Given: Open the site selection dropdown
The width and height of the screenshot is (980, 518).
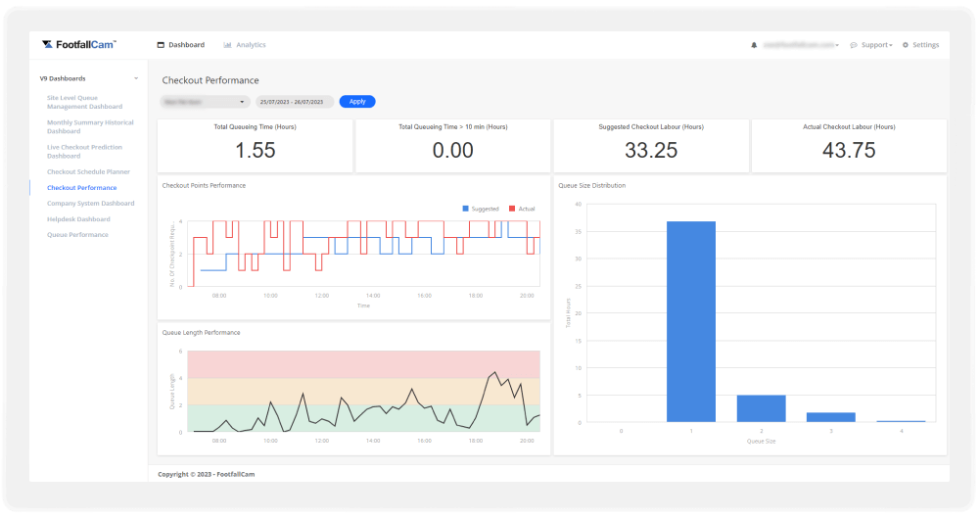Looking at the screenshot, I should point(206,102).
